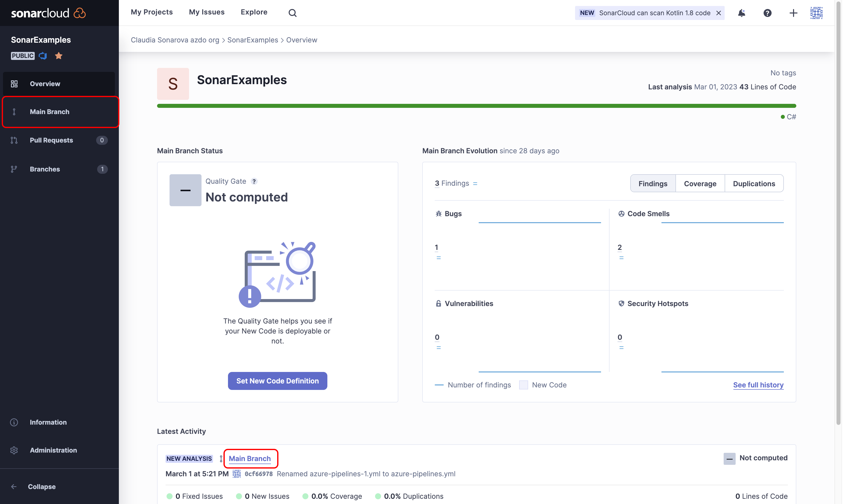Open Administration in the sidebar

click(x=59, y=450)
